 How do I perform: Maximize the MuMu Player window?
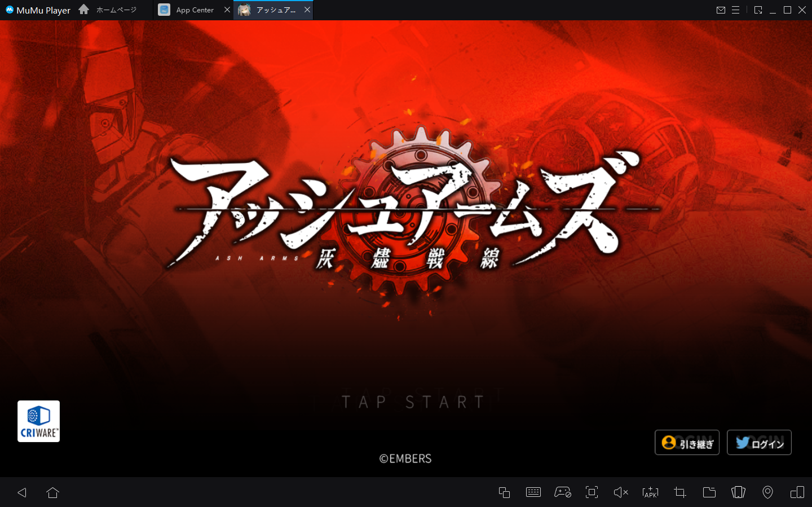787,10
